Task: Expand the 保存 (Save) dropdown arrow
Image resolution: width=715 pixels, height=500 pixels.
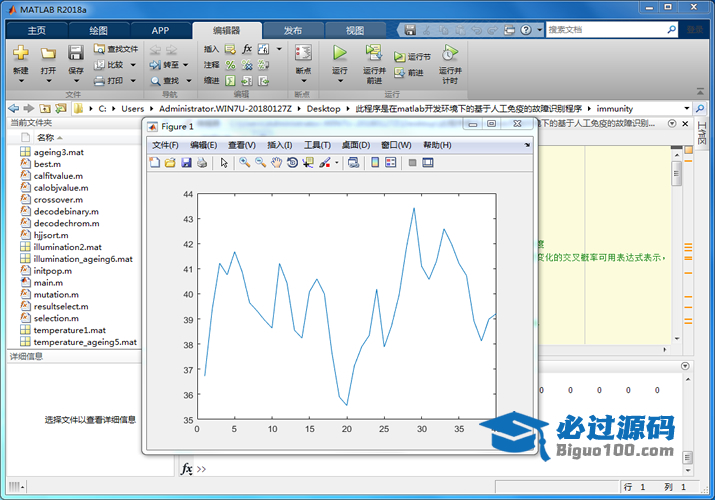Action: coord(76,81)
